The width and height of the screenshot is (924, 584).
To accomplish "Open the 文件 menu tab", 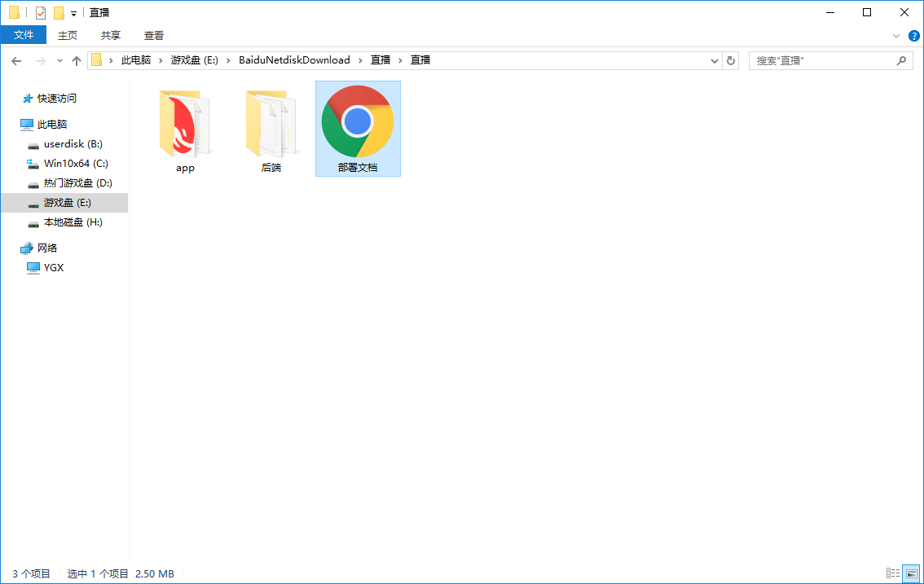I will 24,35.
